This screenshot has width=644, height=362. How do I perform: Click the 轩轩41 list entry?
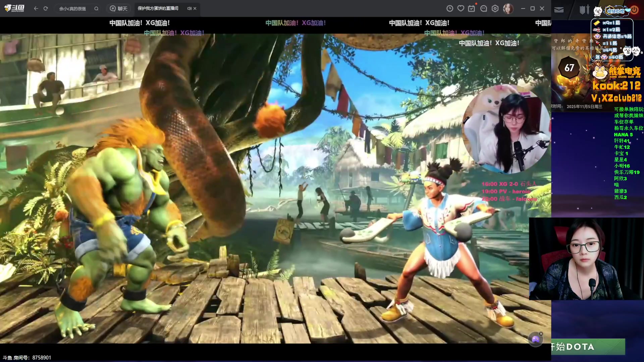pyautogui.click(x=622, y=141)
